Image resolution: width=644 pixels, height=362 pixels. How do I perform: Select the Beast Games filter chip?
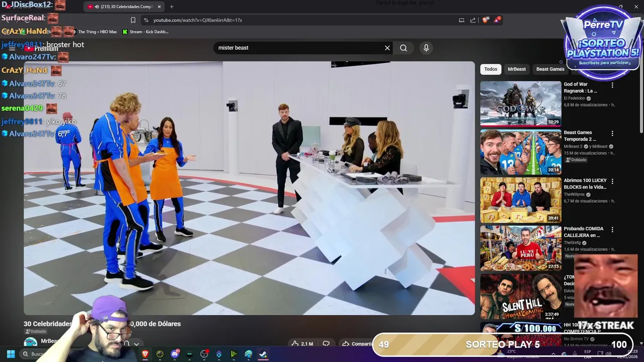point(550,69)
